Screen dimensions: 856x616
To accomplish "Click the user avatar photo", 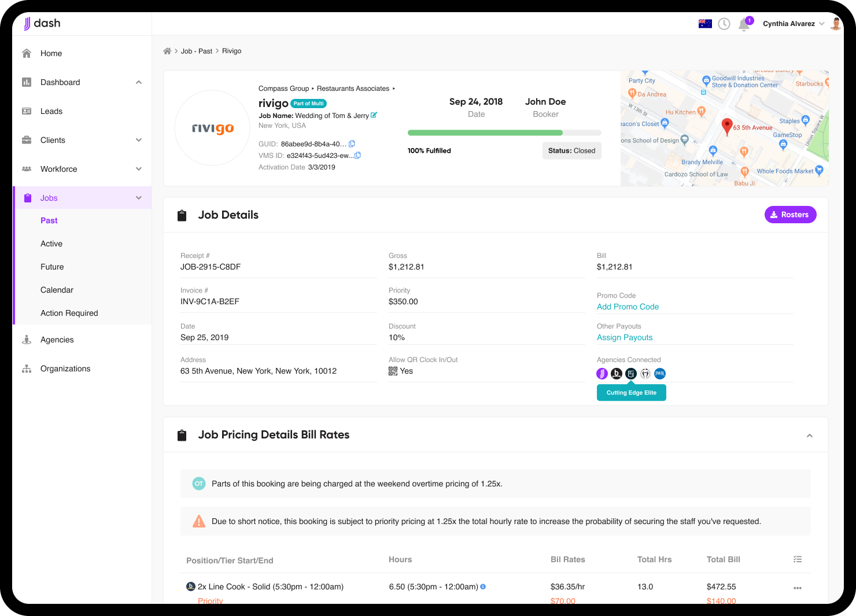I will click(x=836, y=24).
